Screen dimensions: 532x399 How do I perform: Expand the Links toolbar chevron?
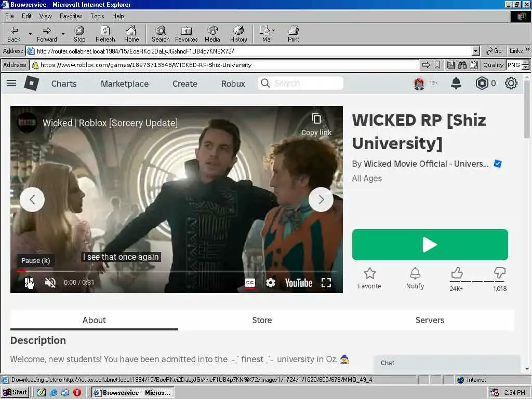(528, 50)
